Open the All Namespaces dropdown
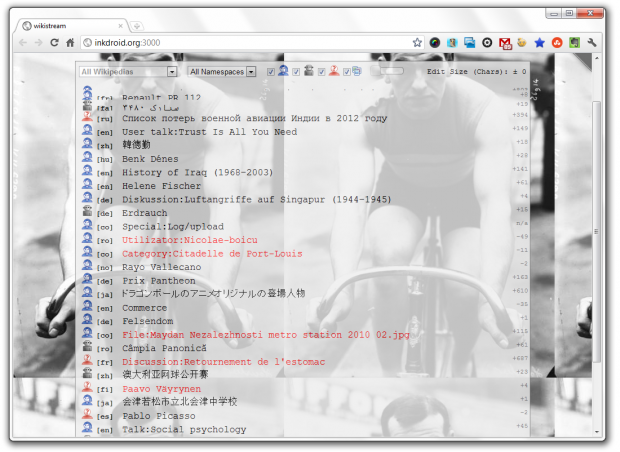The width and height of the screenshot is (620, 452). pos(221,72)
